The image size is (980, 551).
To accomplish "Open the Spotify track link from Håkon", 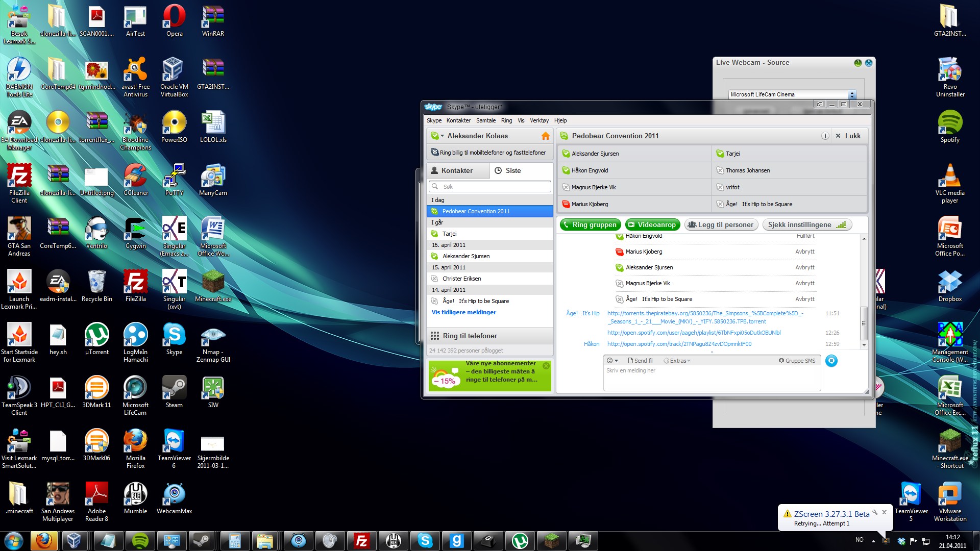I will (679, 344).
